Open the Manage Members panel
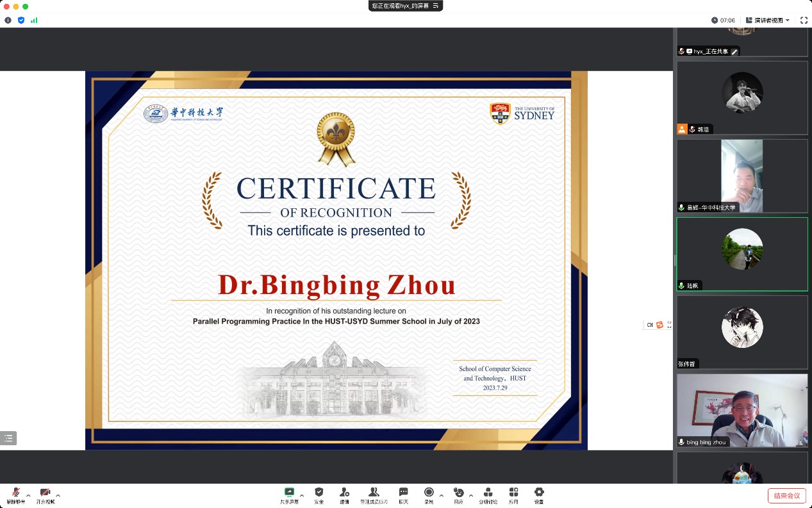The height and width of the screenshot is (508, 812). pos(374,493)
